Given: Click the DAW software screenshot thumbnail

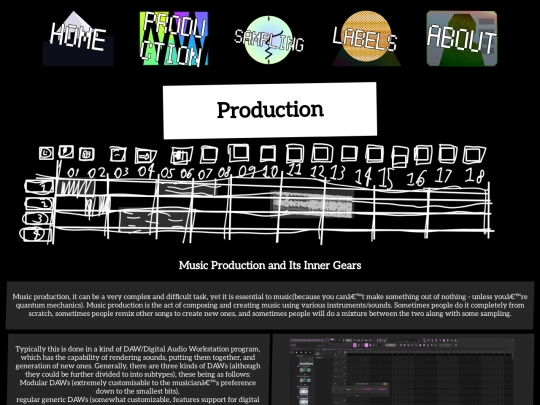Looking at the screenshot, I should 403,371.
